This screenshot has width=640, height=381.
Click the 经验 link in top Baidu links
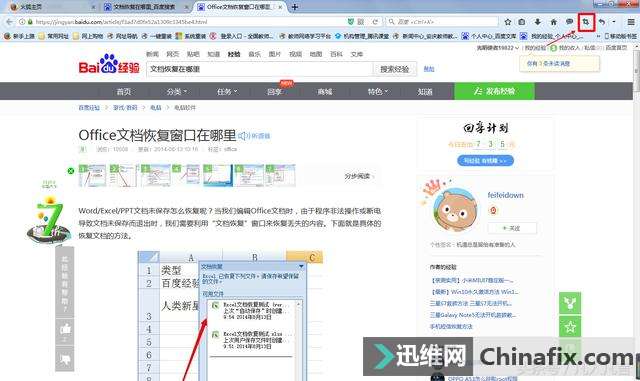(234, 54)
